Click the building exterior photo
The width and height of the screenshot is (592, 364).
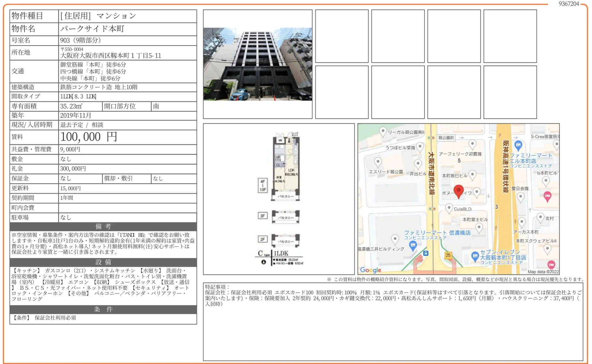click(x=257, y=64)
